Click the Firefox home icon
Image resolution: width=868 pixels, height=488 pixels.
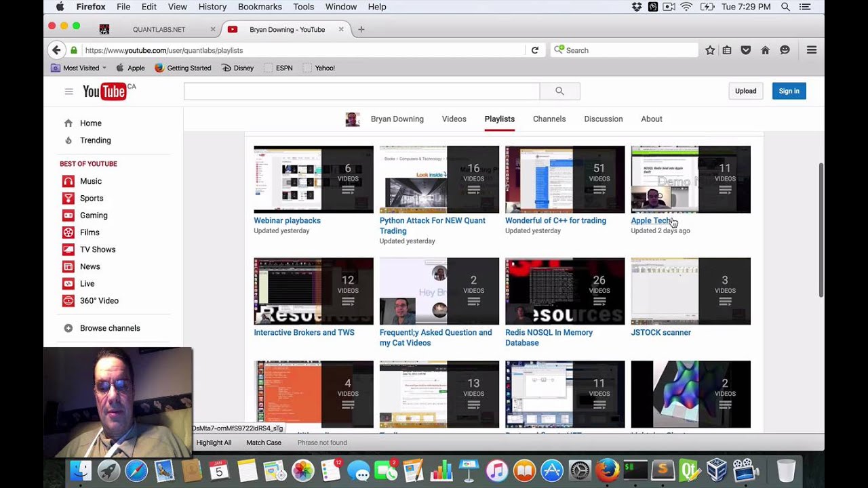[765, 50]
